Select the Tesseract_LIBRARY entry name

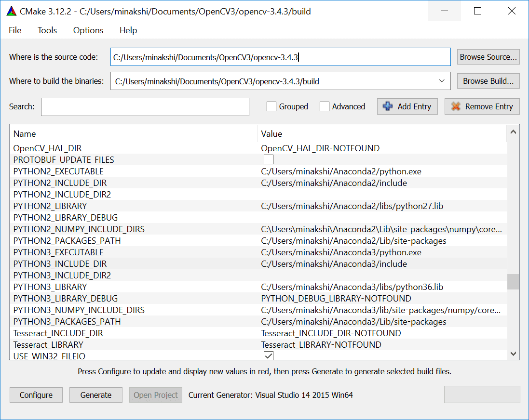(48, 345)
